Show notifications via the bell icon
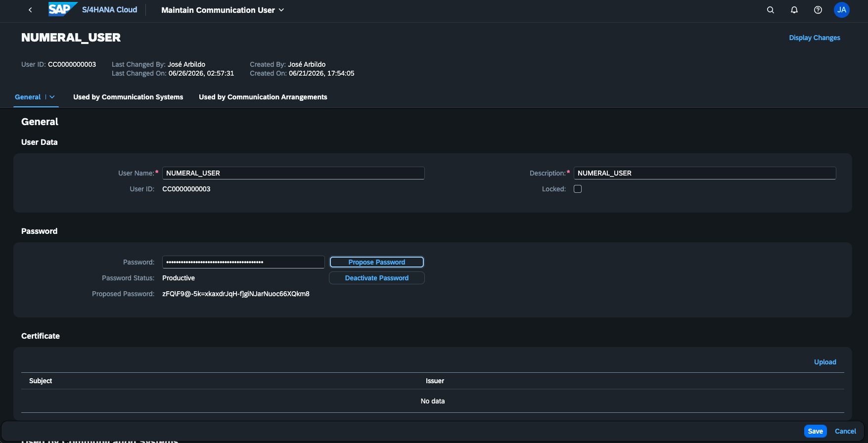This screenshot has height=443, width=868. tap(794, 10)
